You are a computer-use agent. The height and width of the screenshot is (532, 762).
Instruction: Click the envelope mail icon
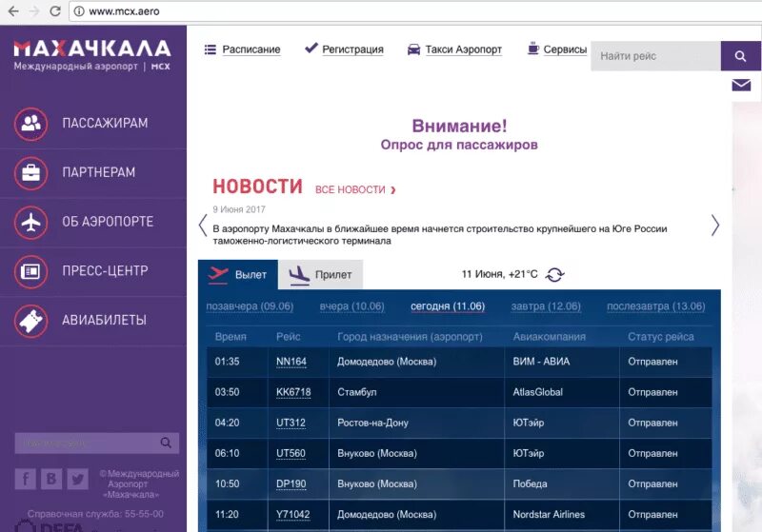pyautogui.click(x=741, y=86)
